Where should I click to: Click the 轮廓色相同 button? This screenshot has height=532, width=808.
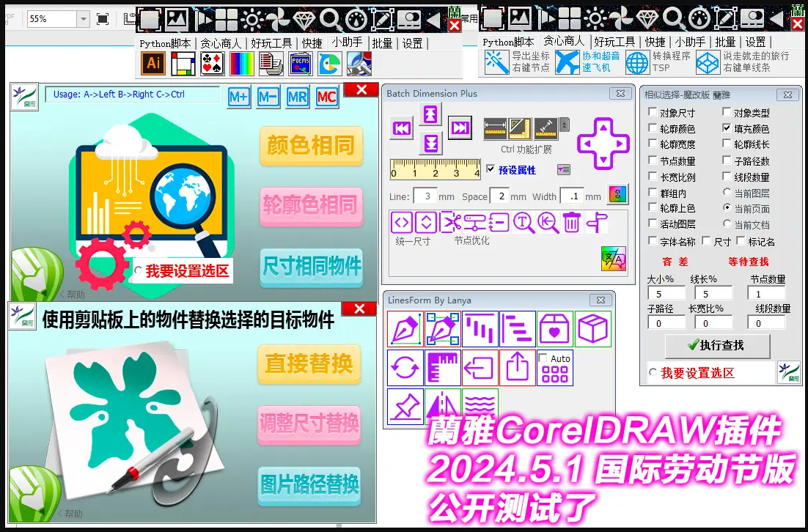311,206
